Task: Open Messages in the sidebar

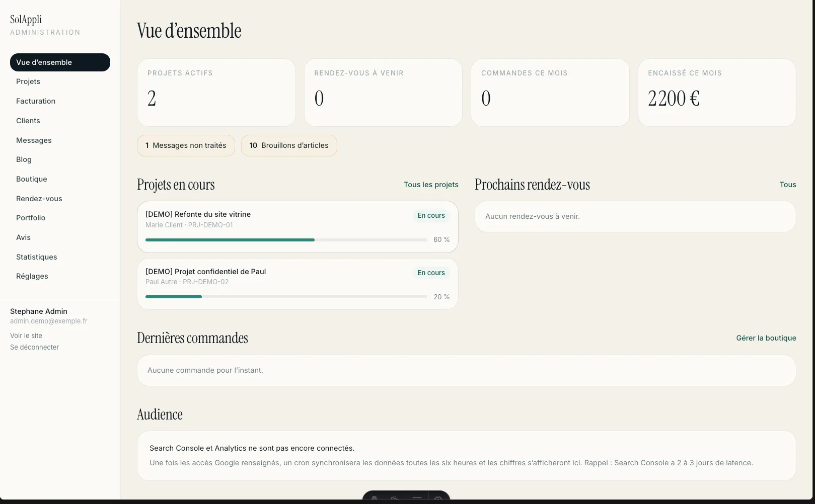Action: click(60, 140)
